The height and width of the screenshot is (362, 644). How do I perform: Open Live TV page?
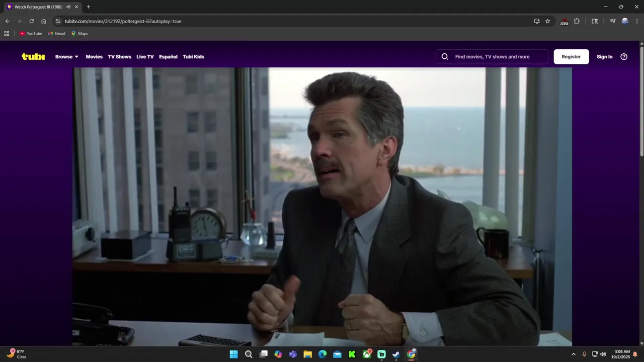coord(145,57)
